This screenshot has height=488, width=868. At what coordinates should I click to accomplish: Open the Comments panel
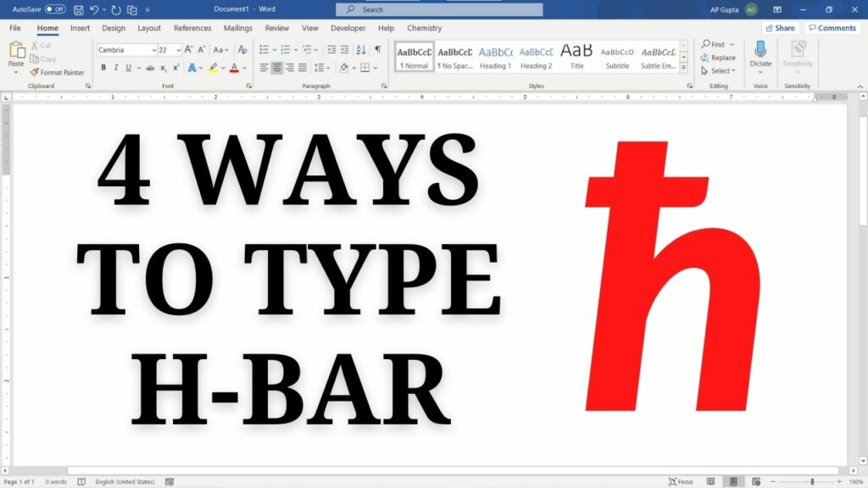(x=833, y=27)
